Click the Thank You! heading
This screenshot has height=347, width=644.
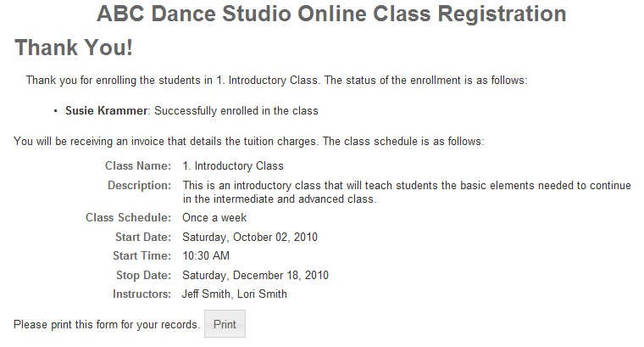pos(74,48)
